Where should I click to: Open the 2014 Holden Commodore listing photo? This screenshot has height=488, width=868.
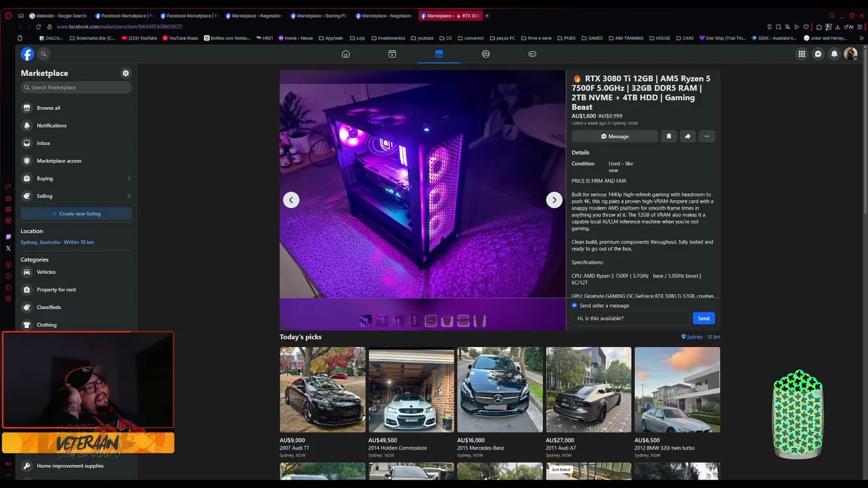(412, 390)
